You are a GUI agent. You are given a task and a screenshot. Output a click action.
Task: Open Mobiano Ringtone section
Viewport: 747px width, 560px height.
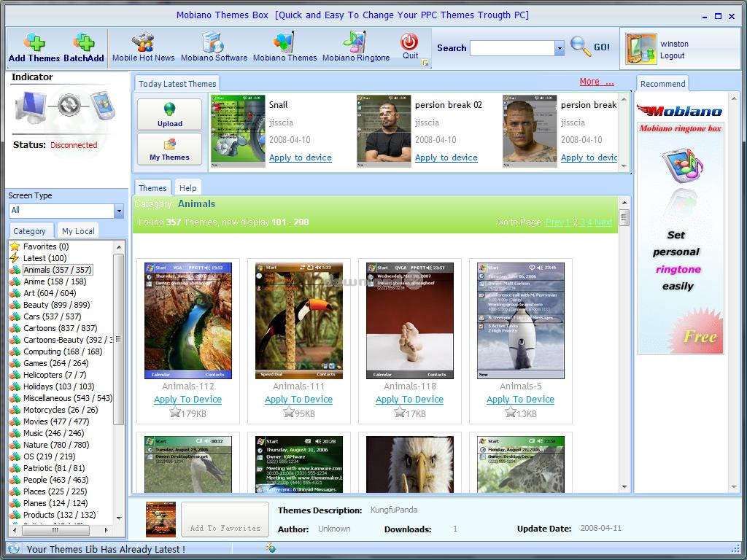pos(356,47)
